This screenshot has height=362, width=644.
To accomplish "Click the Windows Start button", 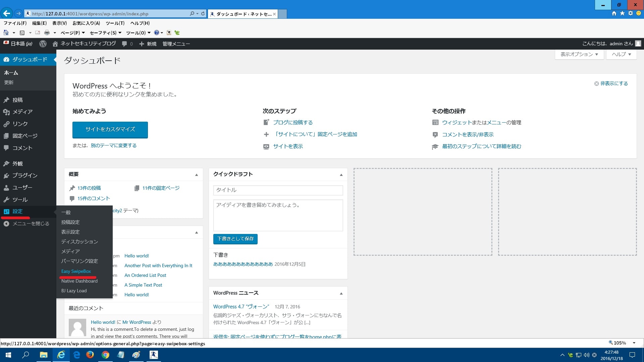I will coord(8,355).
